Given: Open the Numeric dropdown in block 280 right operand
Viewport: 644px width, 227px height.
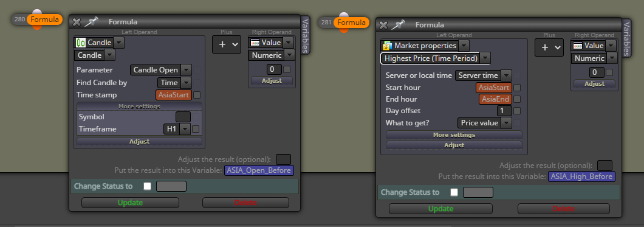Looking at the screenshot, I should tap(290, 55).
